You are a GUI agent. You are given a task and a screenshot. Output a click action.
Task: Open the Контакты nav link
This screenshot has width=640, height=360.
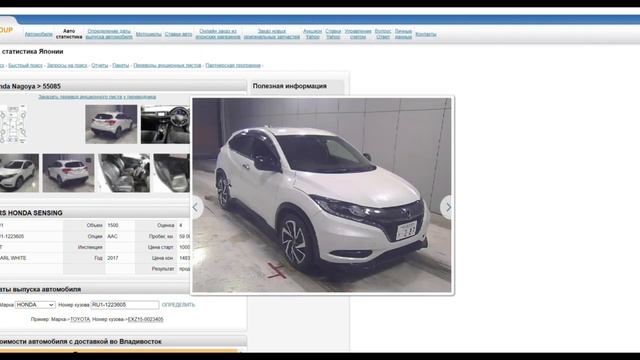tap(426, 34)
